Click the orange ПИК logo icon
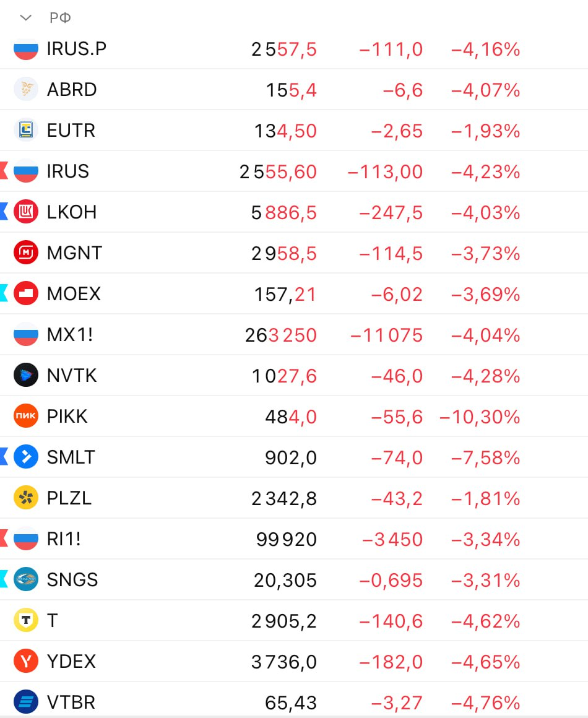588x718 pixels. pos(26,417)
